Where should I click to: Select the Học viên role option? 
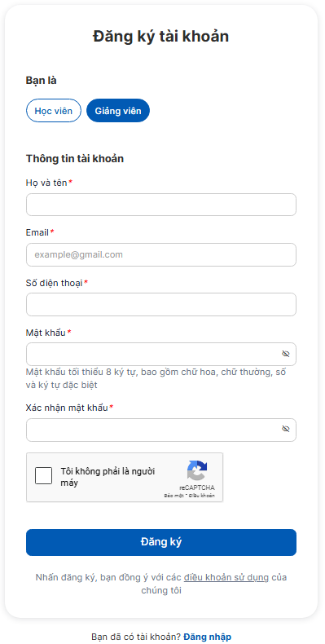coord(54,111)
